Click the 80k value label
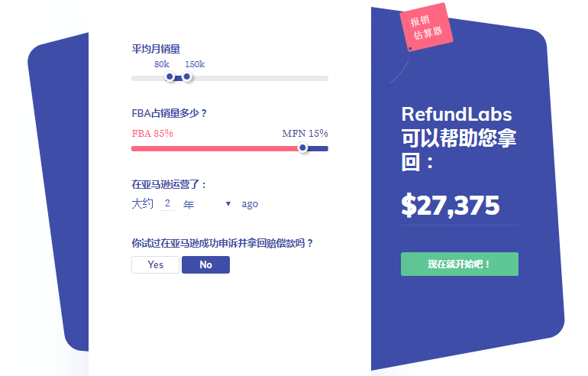 click(x=162, y=64)
